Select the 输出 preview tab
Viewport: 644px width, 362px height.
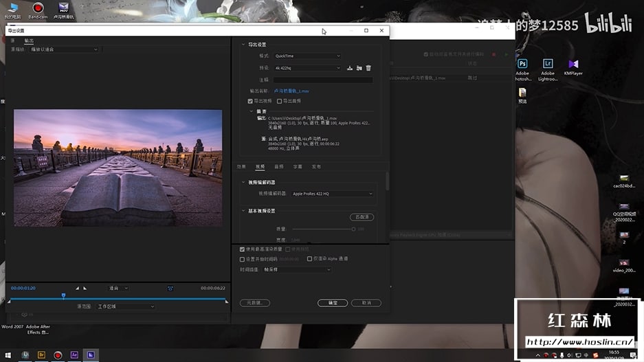29,41
